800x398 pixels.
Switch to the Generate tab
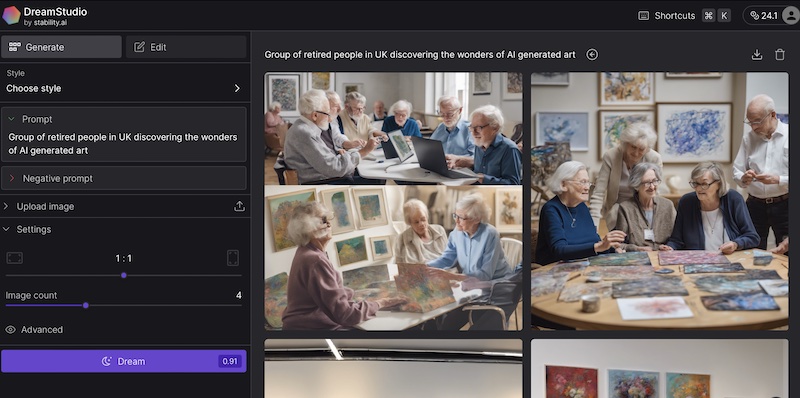point(61,47)
